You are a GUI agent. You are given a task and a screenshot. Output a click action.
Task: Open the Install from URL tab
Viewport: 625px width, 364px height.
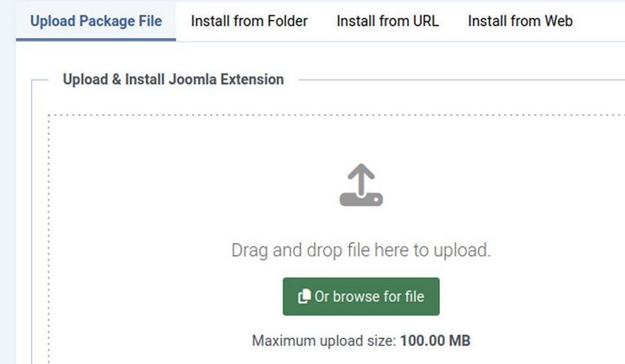pos(387,21)
